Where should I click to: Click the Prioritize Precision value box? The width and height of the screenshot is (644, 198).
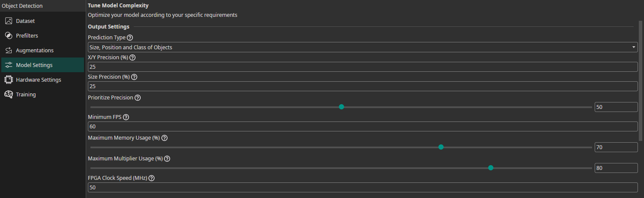click(616, 107)
